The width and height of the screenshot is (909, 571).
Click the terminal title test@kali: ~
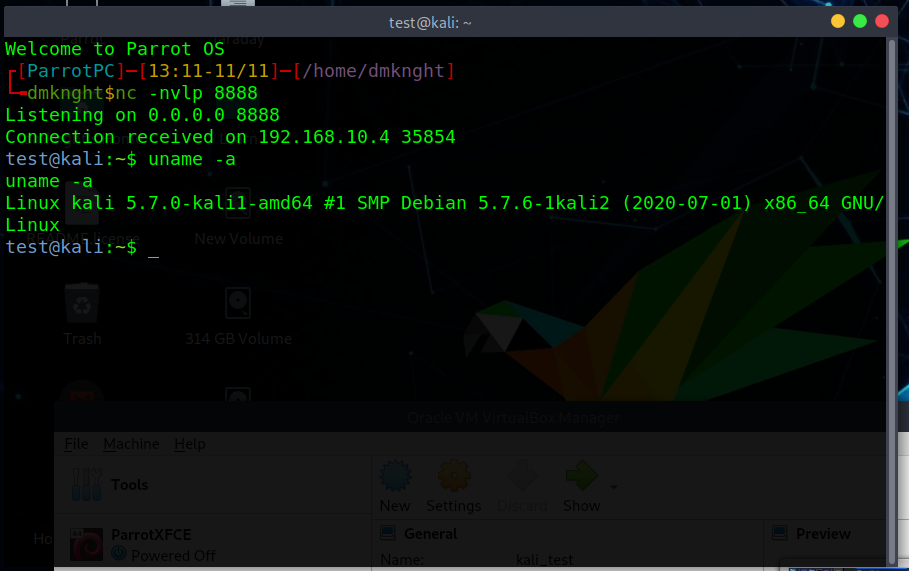pyautogui.click(x=430, y=23)
